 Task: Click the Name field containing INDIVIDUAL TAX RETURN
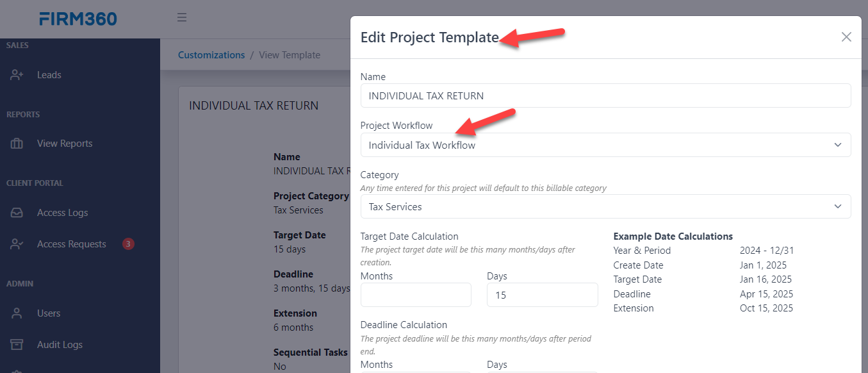[x=605, y=96]
